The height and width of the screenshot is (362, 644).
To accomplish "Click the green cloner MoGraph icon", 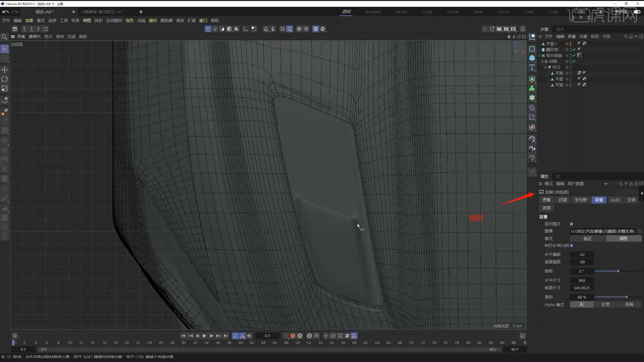I will 532,88.
